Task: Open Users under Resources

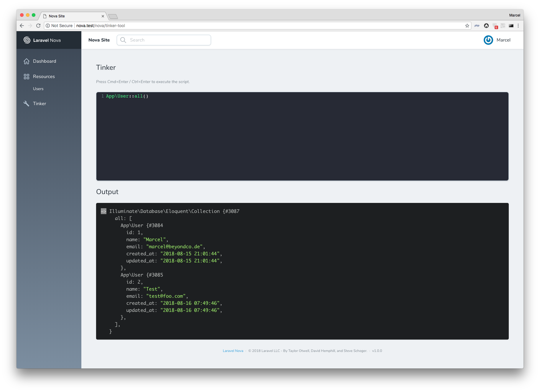Action: [38, 89]
